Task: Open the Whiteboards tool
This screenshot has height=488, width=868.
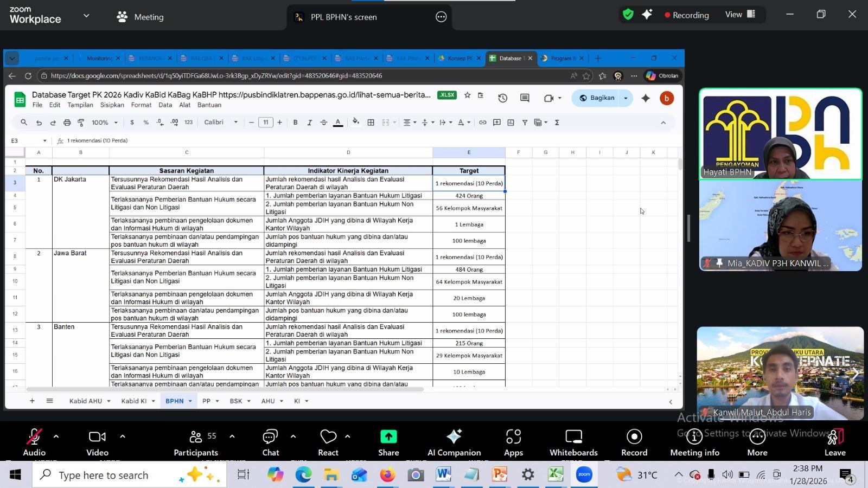Action: 573,437
